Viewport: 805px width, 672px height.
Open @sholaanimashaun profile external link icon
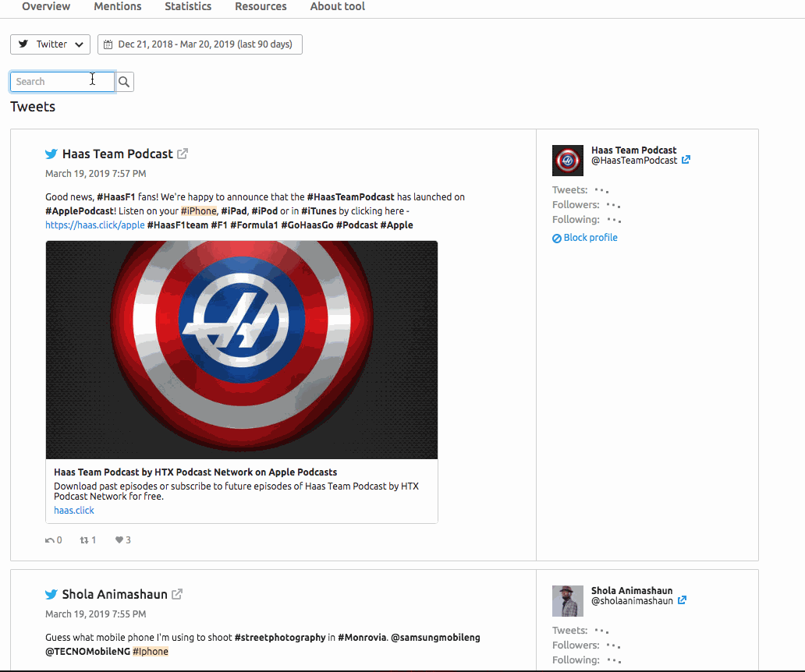coord(682,600)
